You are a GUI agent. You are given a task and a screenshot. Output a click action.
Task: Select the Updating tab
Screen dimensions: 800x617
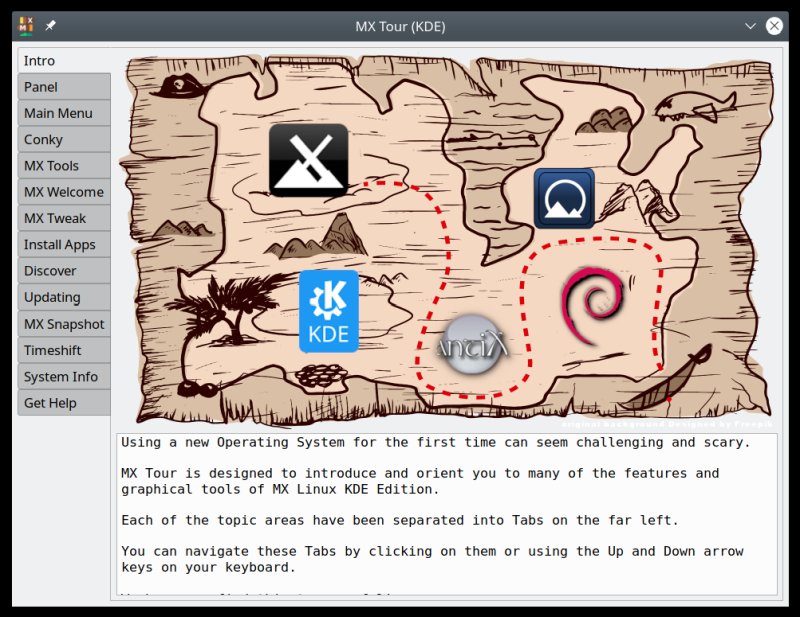(x=64, y=298)
